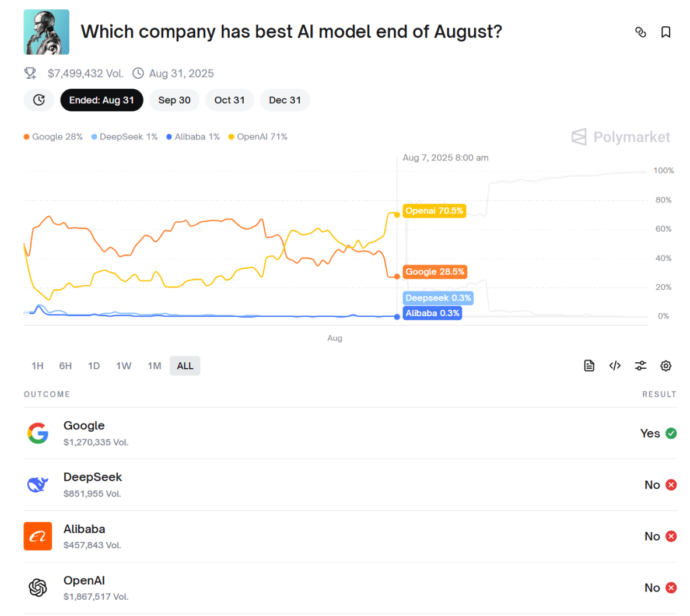Set chart range to 1H

[x=37, y=366]
